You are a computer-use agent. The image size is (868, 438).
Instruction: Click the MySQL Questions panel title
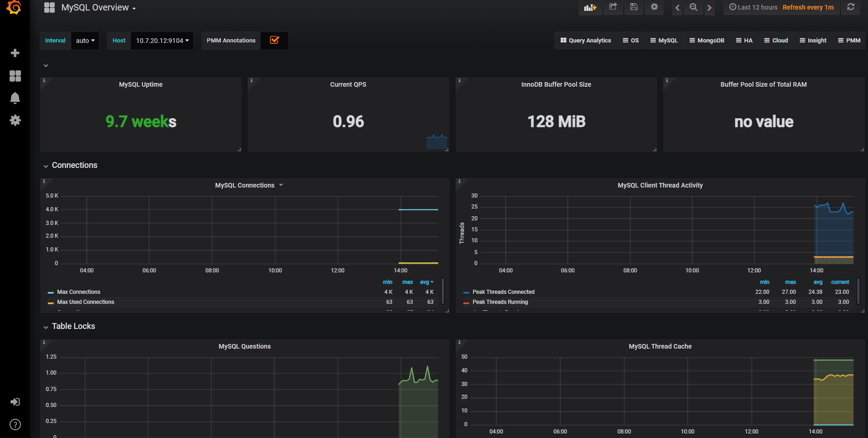coord(244,346)
